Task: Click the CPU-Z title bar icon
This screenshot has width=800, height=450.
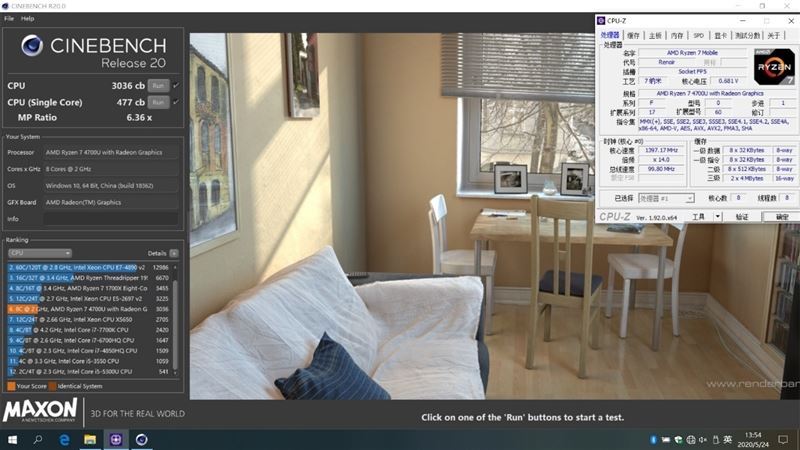Action: tap(601, 20)
